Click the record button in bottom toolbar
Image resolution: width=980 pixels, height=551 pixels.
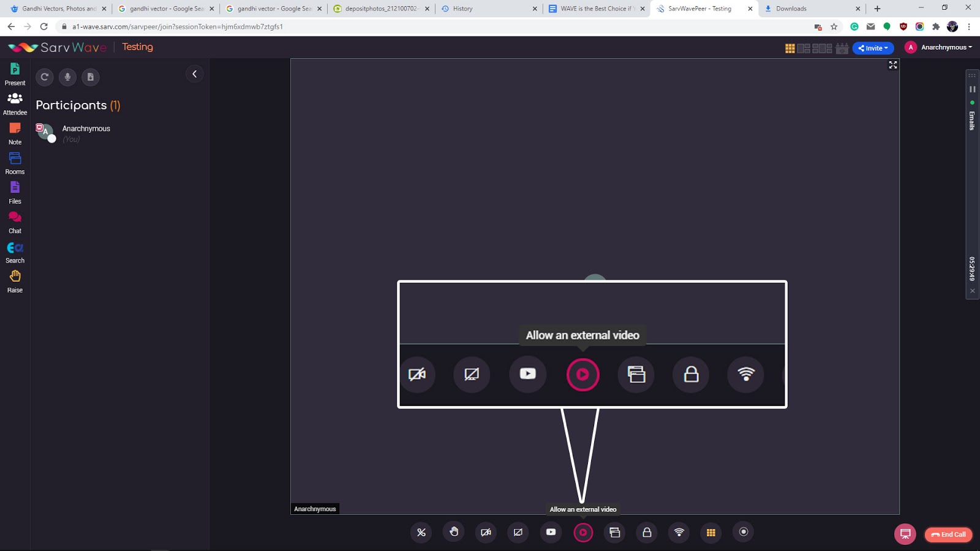click(744, 532)
